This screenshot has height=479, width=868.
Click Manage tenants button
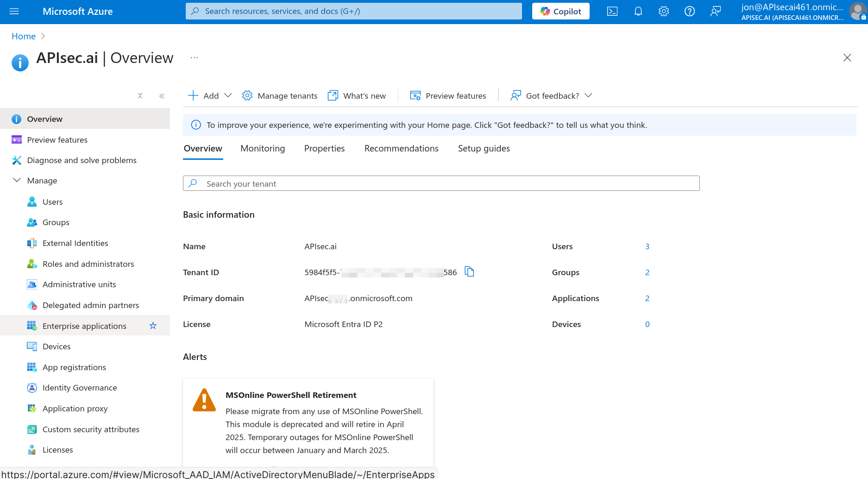point(280,96)
